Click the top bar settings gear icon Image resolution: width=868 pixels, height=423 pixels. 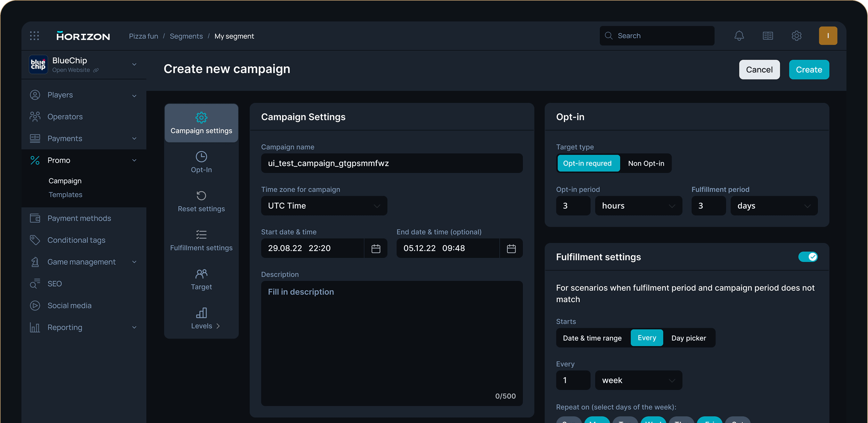click(796, 36)
